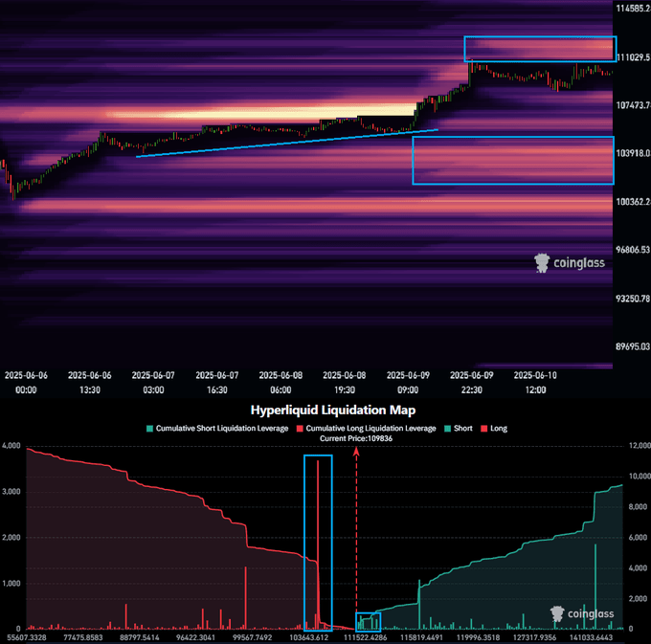Screen dimensions: 651x644
Task: Click the 111029.5 heatmap price label
Action: pyautogui.click(x=633, y=56)
